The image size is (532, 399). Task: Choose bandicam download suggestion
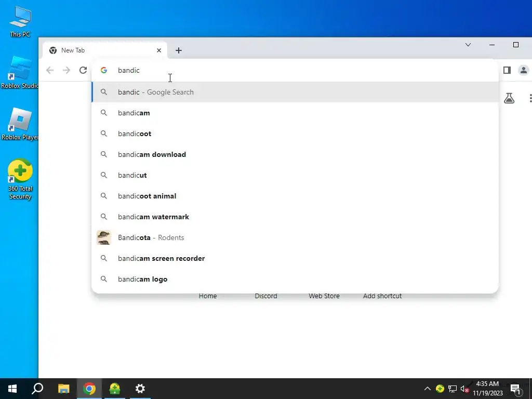pos(295,154)
